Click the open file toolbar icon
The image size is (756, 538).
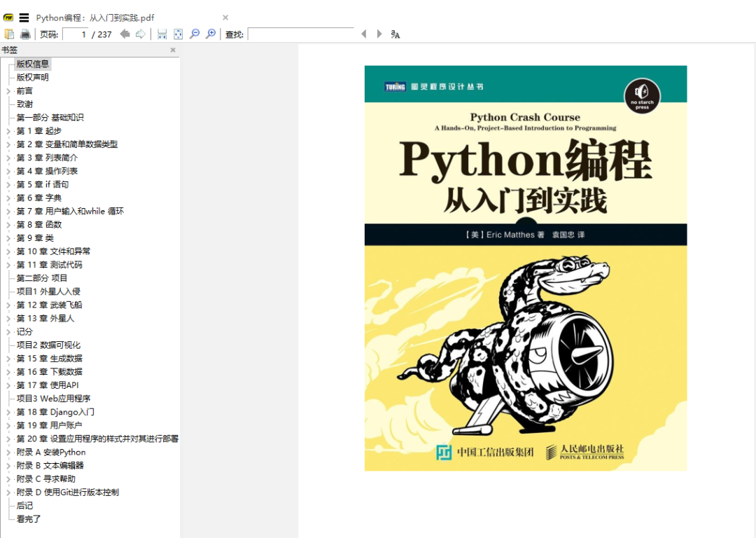click(x=9, y=34)
